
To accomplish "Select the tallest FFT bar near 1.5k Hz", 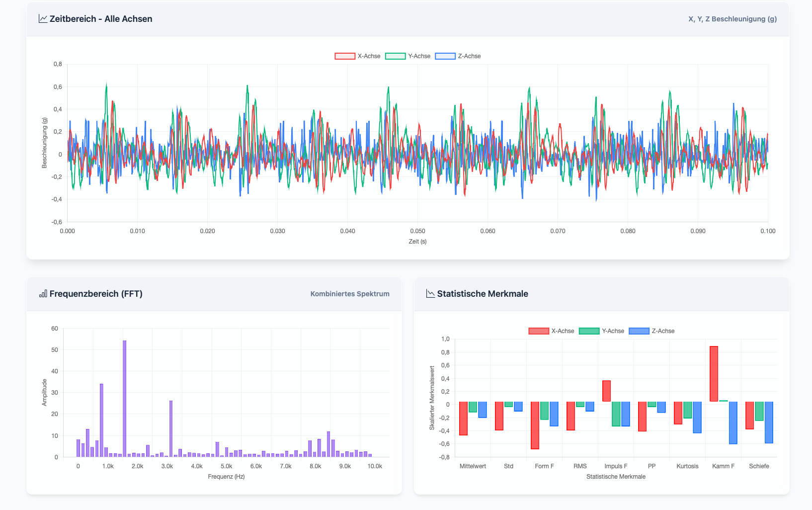I will (x=124, y=398).
